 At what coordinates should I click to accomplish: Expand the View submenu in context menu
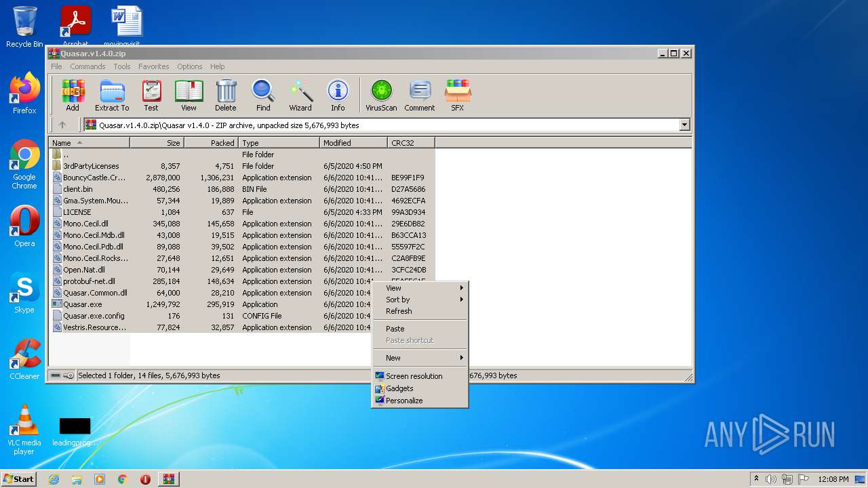tap(420, 288)
